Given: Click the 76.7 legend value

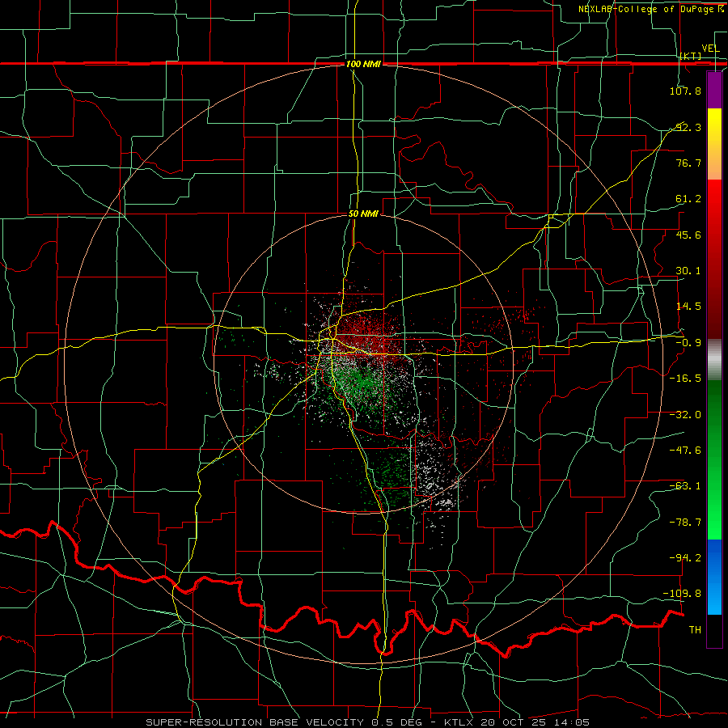Looking at the screenshot, I should click(x=688, y=163).
